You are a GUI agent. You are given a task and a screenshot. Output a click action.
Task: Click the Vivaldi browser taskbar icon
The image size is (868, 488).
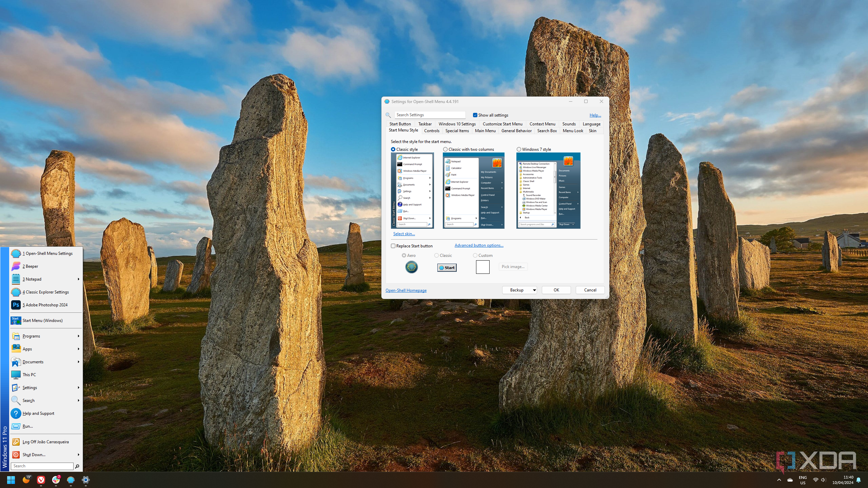(41, 480)
